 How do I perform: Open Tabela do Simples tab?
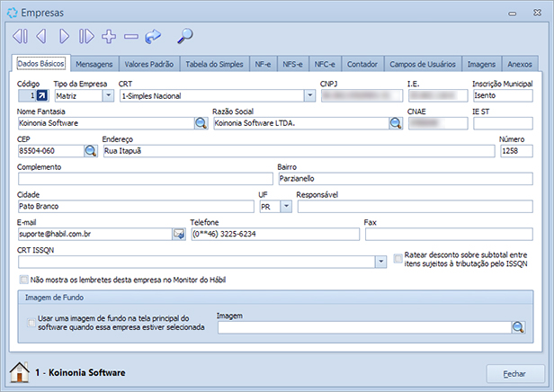[214, 64]
